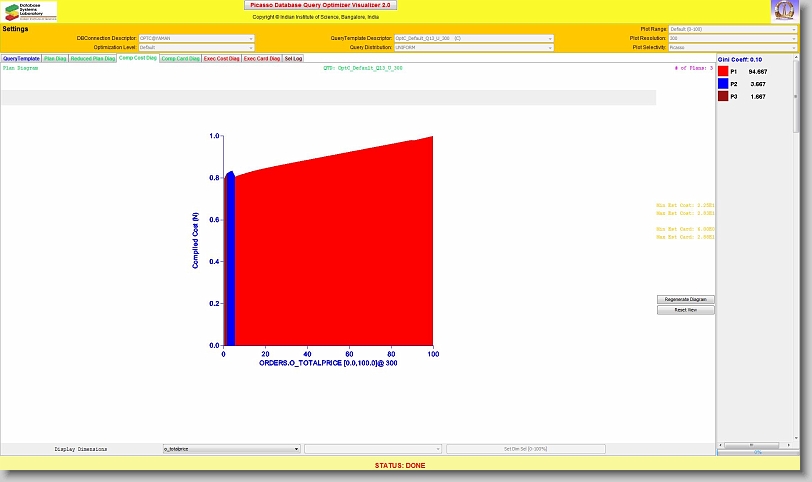
Task: Open the Plan Diag tab
Action: (x=55, y=59)
